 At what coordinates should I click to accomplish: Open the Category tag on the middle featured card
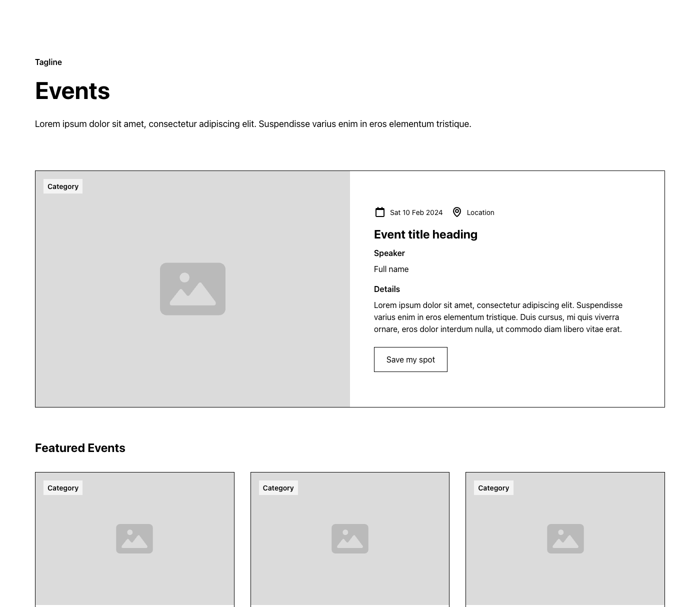tap(278, 488)
